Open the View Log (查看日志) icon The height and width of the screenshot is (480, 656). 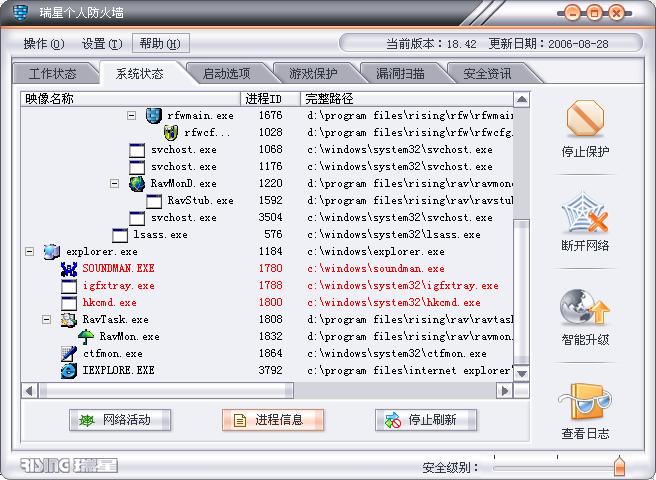(585, 402)
